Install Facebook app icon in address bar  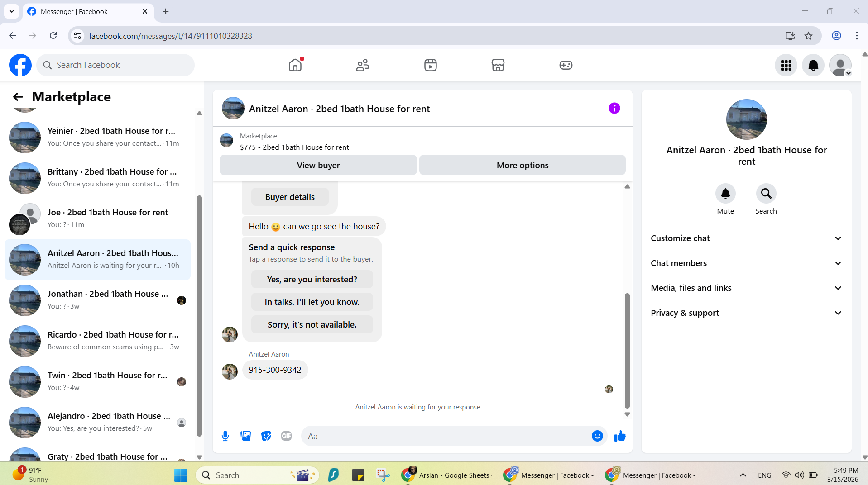790,36
